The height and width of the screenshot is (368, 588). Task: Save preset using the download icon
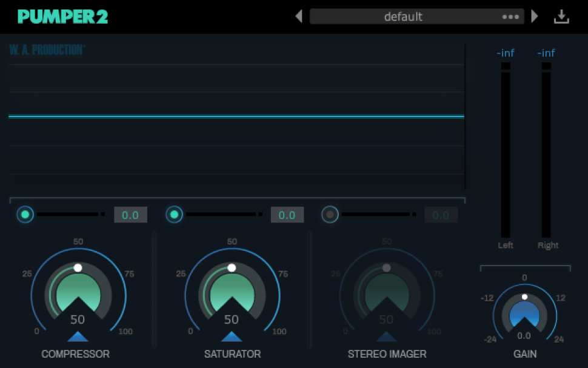[x=561, y=17]
